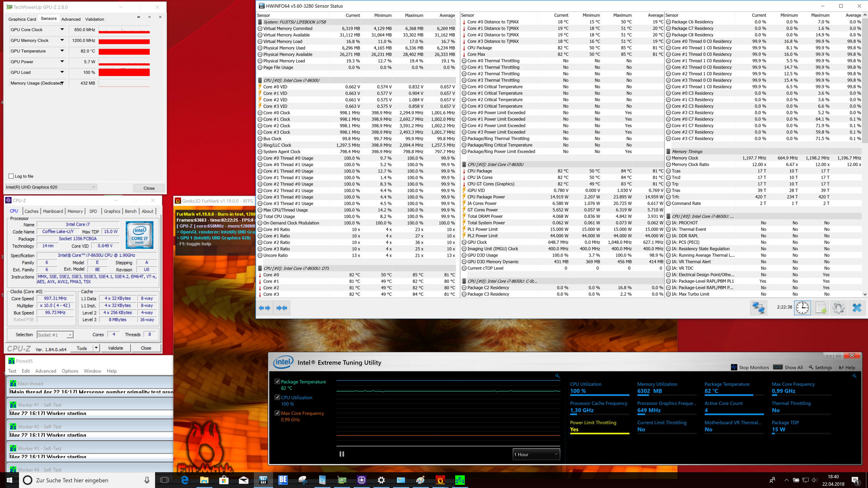
Task: Click Stop Monitors in XTU
Action: pyautogui.click(x=750, y=367)
